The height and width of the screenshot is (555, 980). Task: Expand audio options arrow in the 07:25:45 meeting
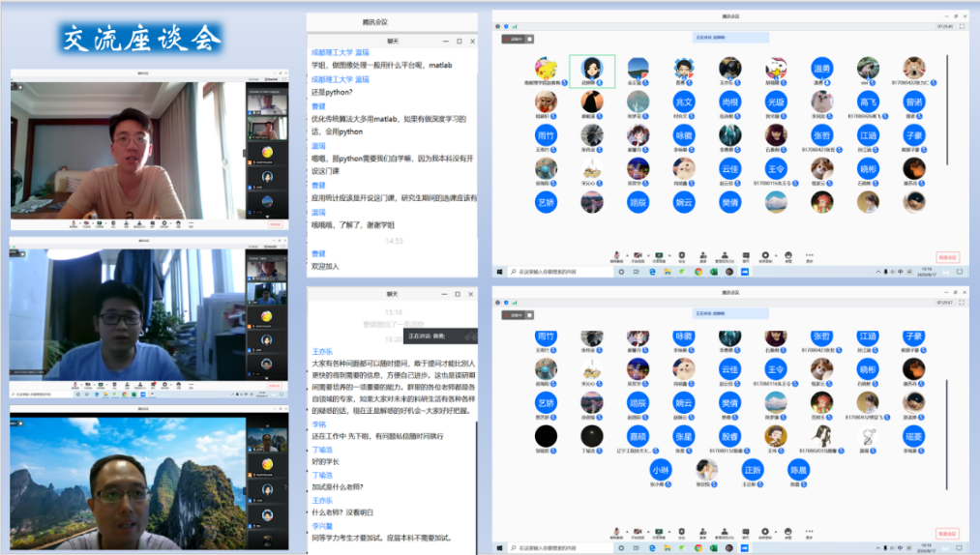626,256
